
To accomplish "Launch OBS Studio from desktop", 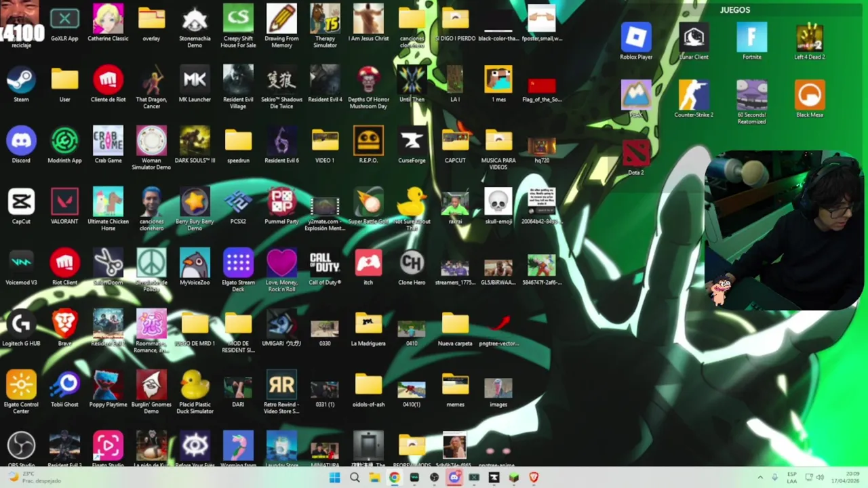I will (21, 449).
